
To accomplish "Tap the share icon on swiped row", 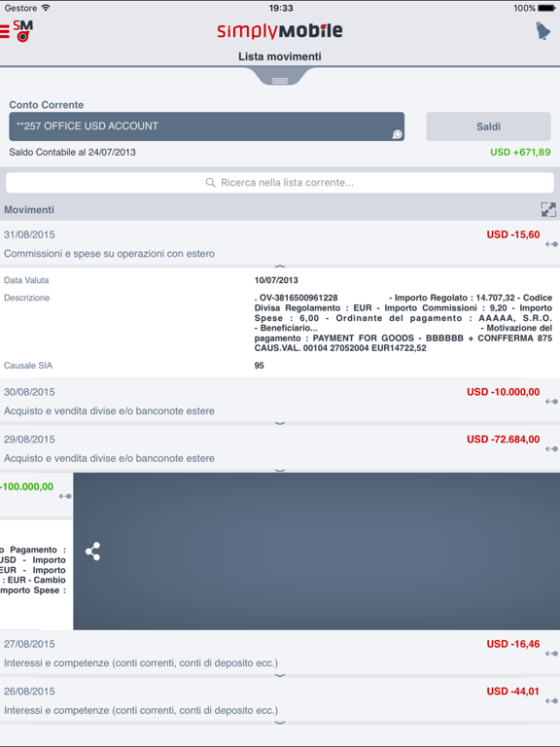I will (x=93, y=551).
